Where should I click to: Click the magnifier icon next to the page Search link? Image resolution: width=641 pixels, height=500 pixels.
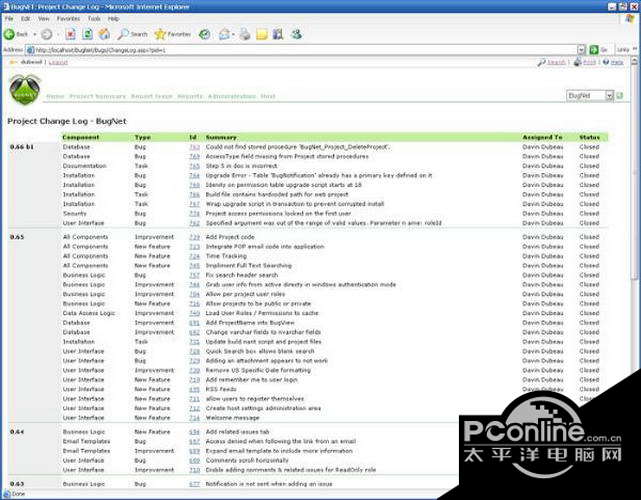point(541,63)
